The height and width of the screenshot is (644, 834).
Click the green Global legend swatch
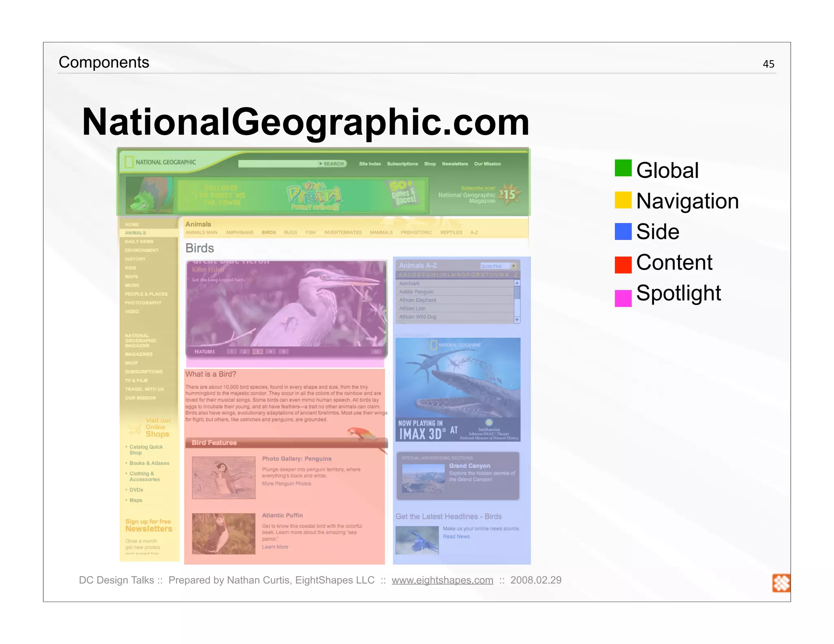[623, 168]
